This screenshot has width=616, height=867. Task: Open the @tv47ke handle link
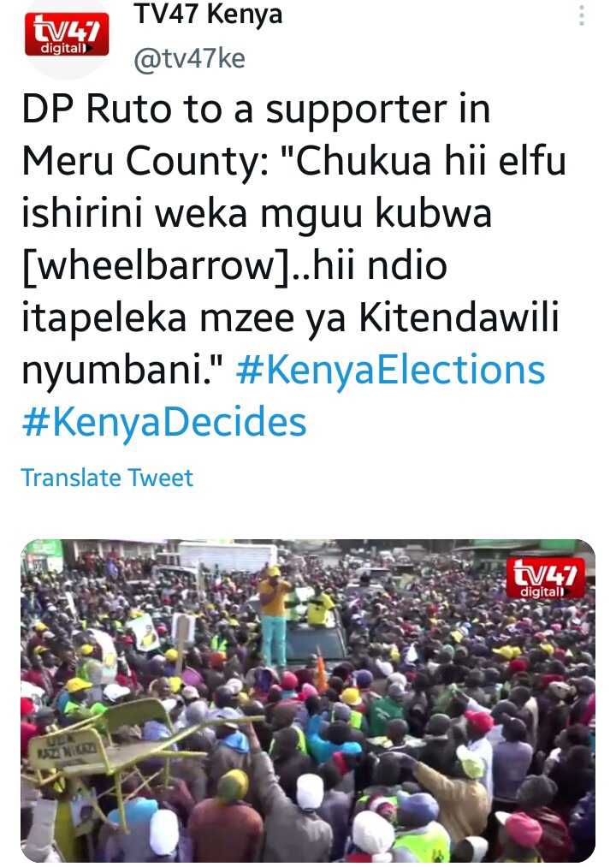pyautogui.click(x=189, y=58)
